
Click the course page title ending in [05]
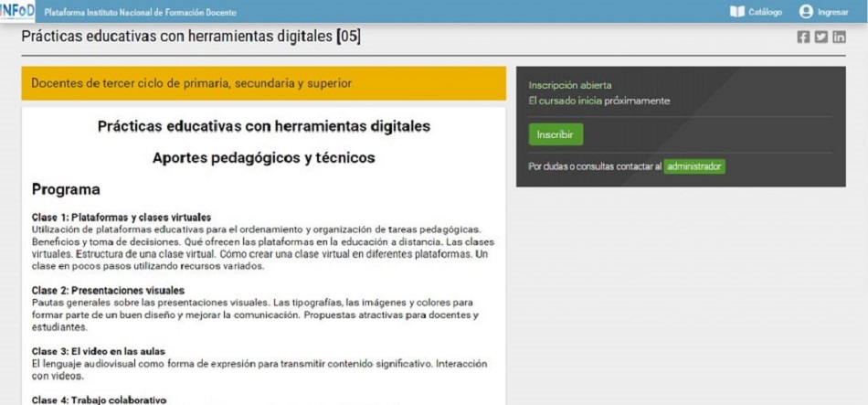click(x=197, y=37)
